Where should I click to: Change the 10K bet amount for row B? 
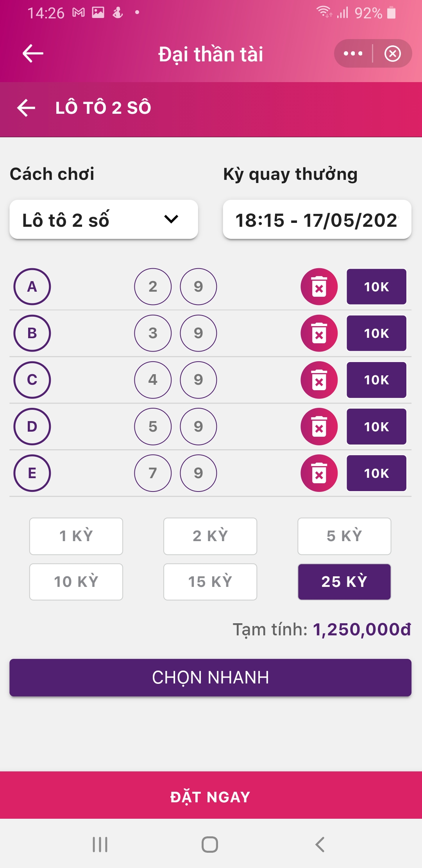(x=376, y=333)
